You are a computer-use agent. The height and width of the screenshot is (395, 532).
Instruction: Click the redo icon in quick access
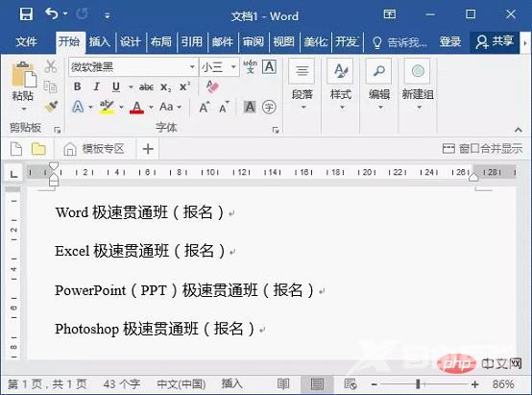point(82,14)
